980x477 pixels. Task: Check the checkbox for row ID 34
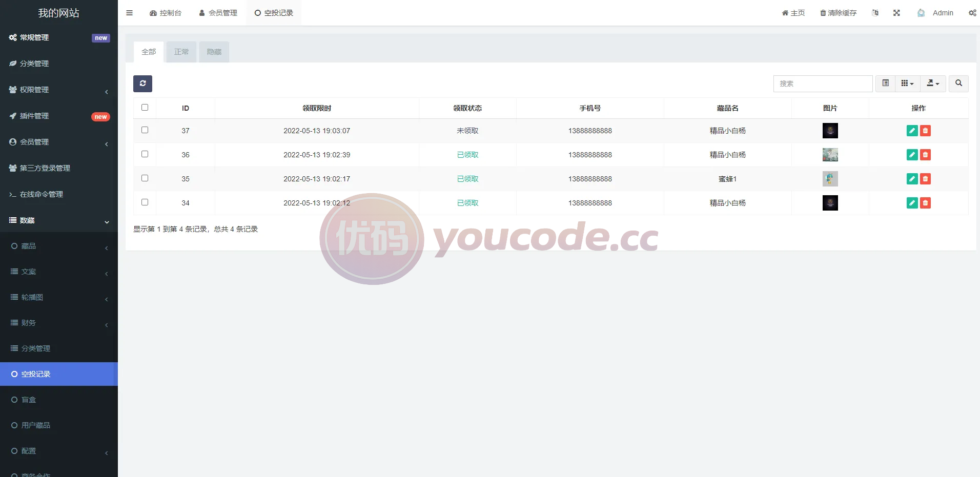145,202
